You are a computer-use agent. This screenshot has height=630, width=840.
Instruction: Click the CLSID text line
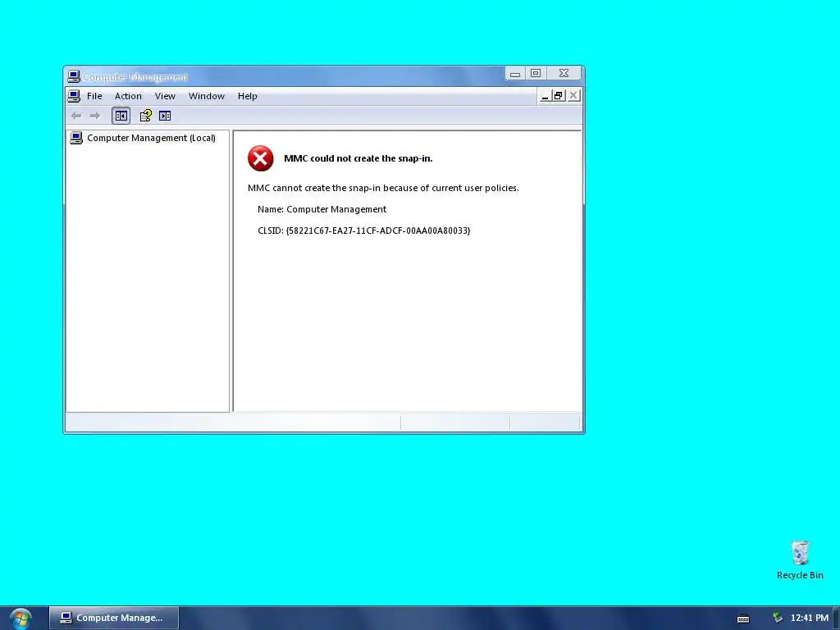pyautogui.click(x=363, y=231)
